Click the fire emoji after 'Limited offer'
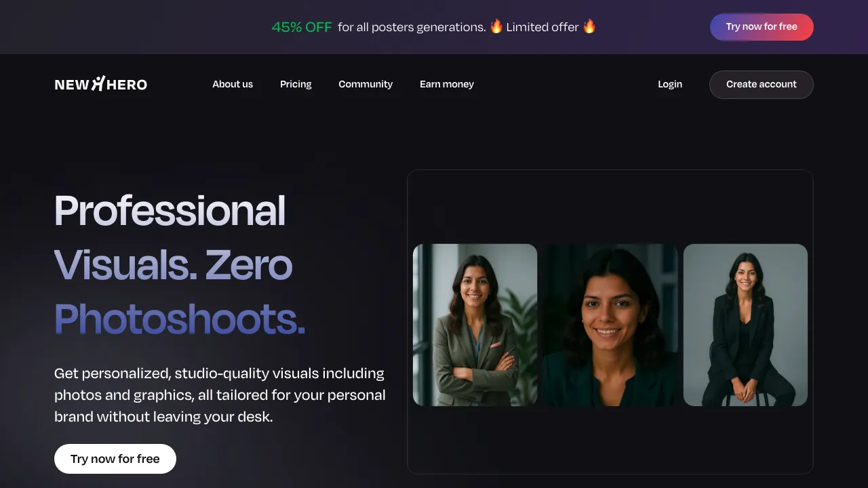 589,26
